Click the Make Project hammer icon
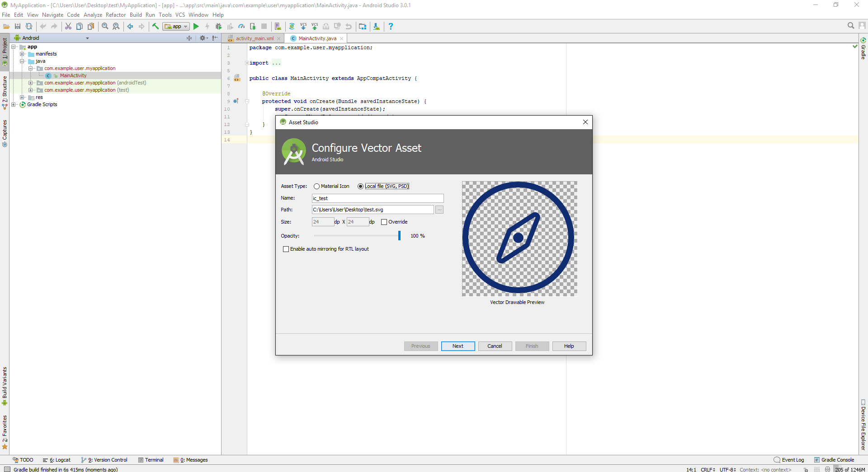868x472 pixels. click(x=156, y=27)
